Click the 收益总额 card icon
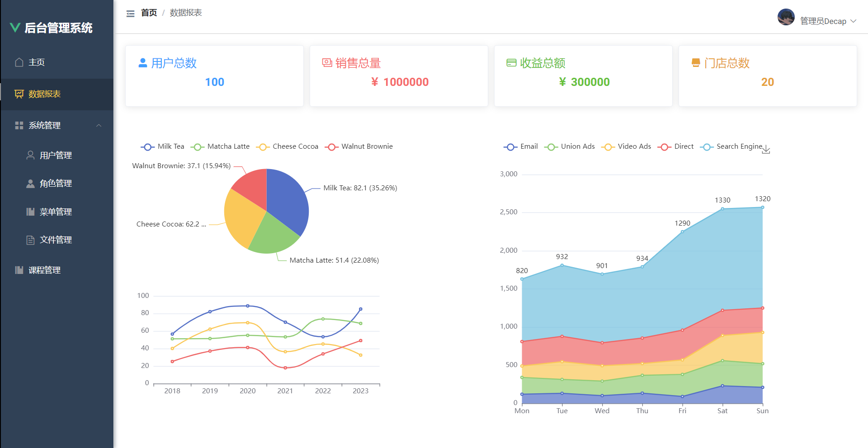The height and width of the screenshot is (448, 868). click(512, 63)
